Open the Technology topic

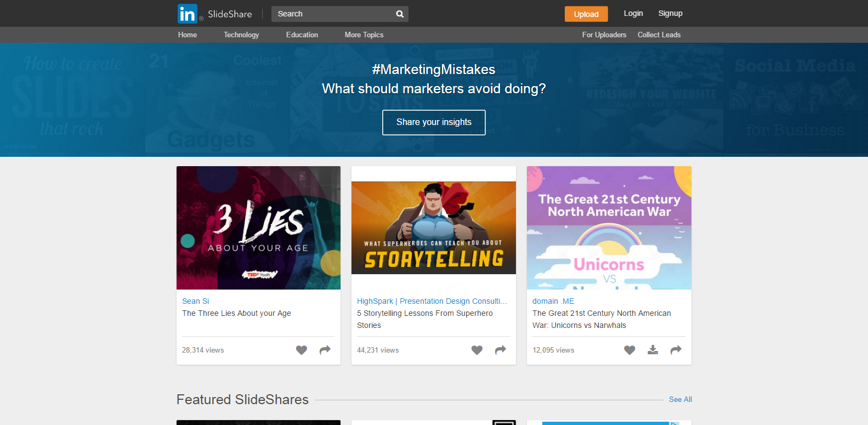point(241,35)
